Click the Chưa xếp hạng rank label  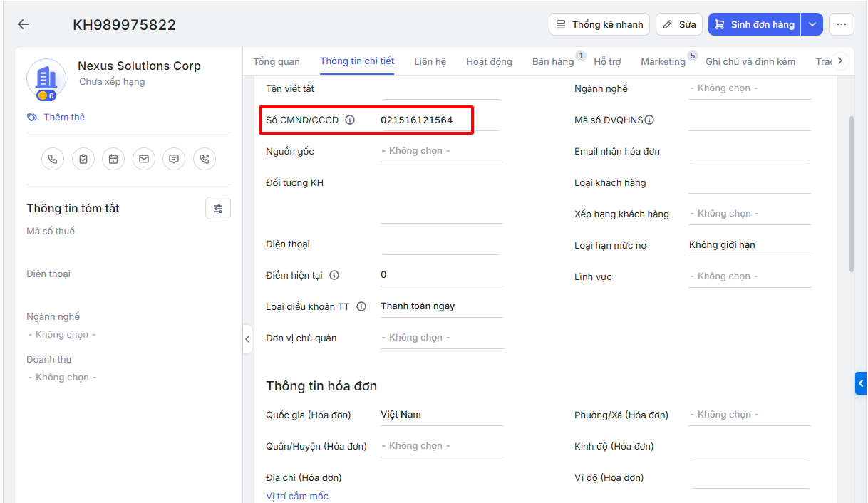(112, 82)
